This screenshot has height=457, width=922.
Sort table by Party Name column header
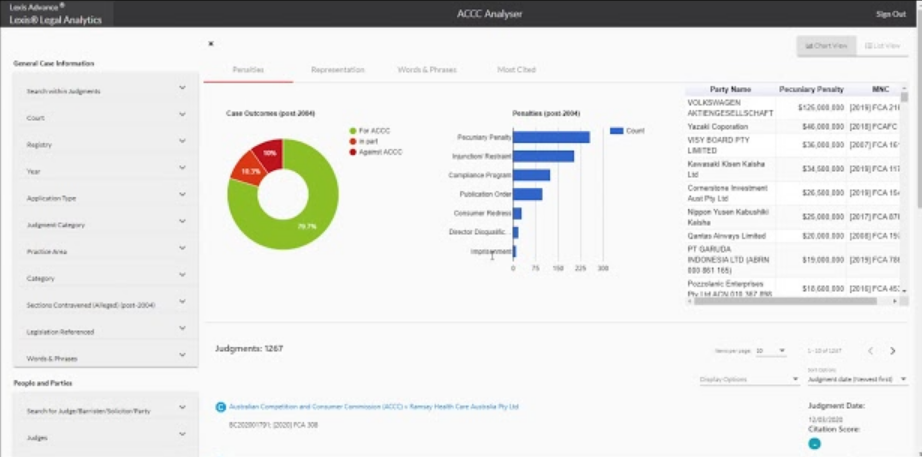(730, 89)
